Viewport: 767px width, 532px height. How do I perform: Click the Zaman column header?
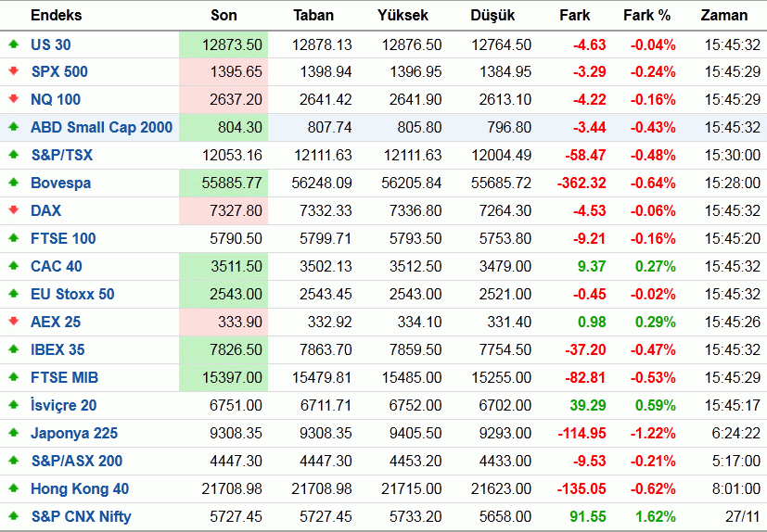pyautogui.click(x=724, y=15)
